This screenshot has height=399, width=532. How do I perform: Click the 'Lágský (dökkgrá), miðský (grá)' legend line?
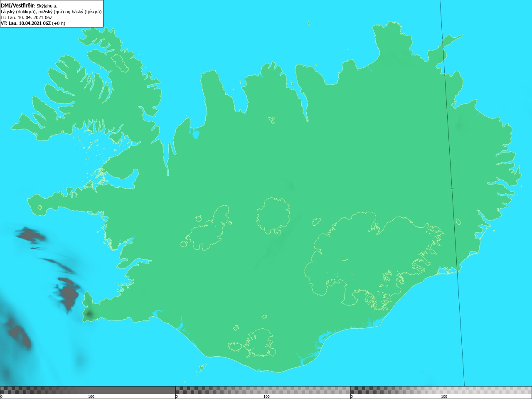pyautogui.click(x=51, y=12)
